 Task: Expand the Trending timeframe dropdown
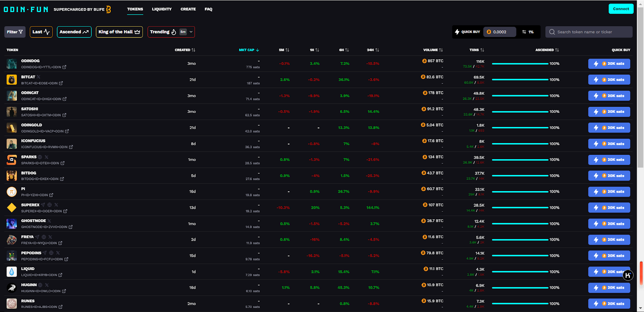click(191, 32)
